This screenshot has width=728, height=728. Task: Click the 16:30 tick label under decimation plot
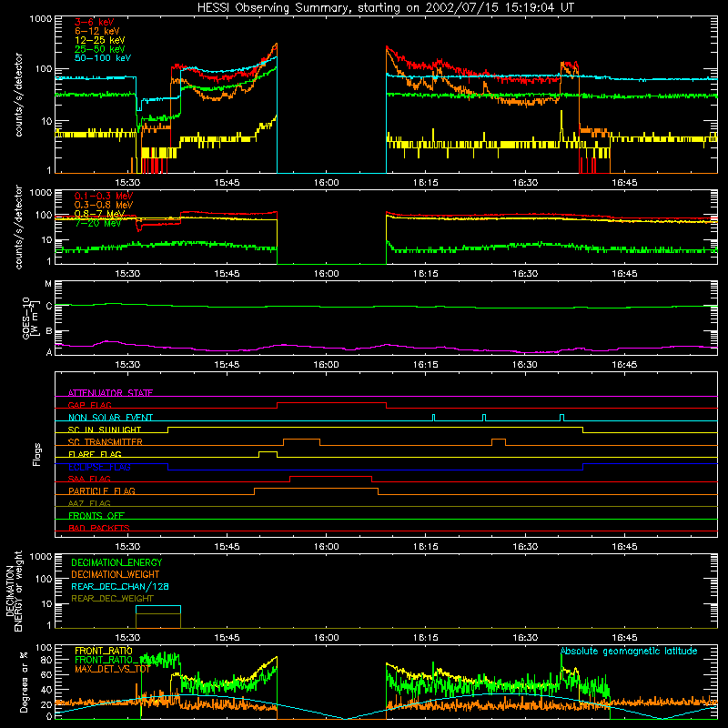(525, 638)
